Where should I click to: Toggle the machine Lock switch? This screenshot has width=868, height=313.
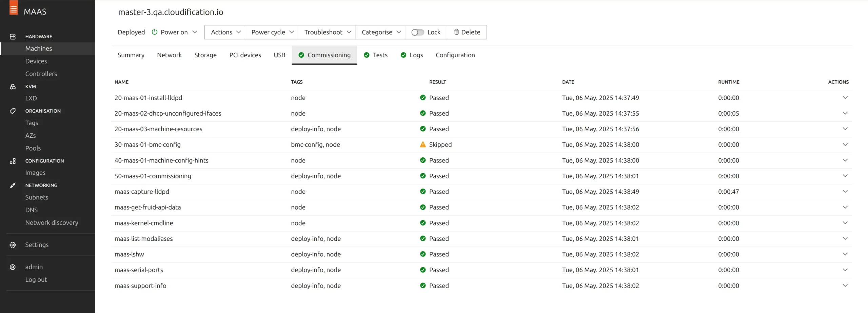(x=417, y=32)
